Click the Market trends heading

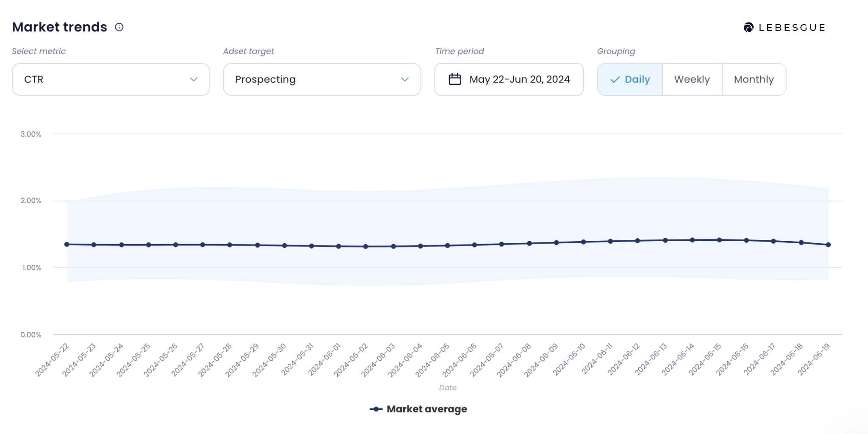click(x=59, y=27)
